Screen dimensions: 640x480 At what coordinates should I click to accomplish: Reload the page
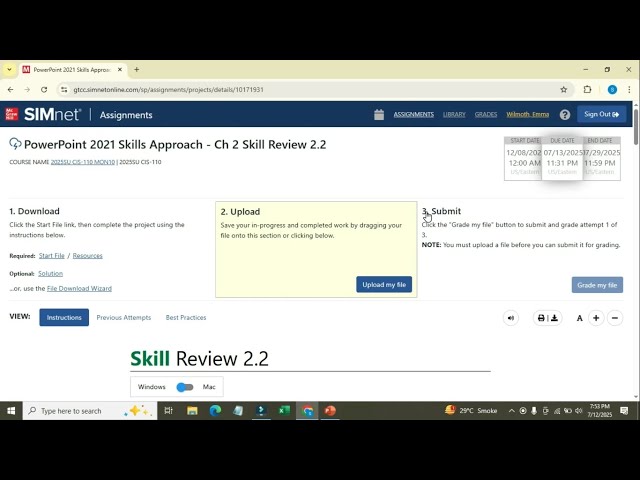(44, 89)
